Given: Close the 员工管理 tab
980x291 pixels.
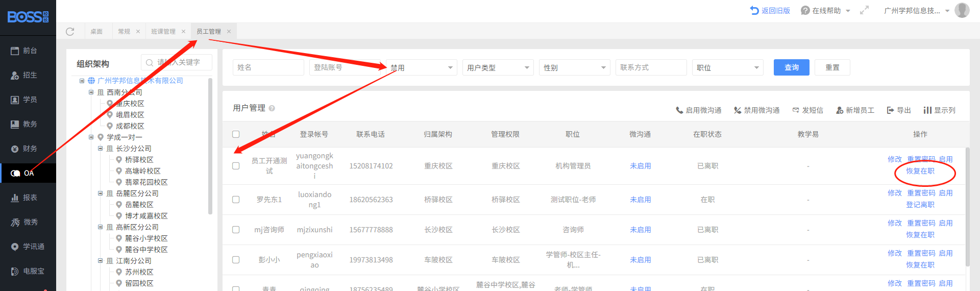Looking at the screenshot, I should click(x=229, y=32).
